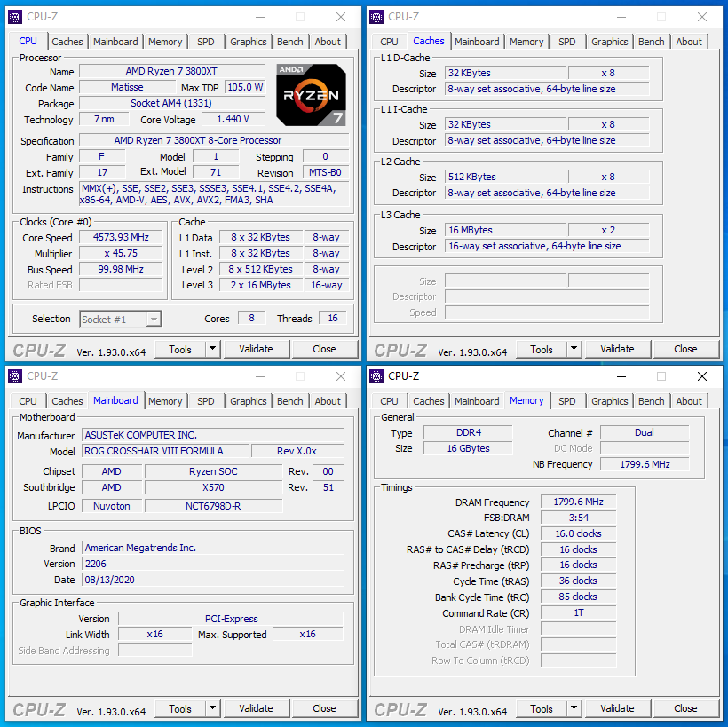Open Tools dropdown arrow in Caches window
This screenshot has width=728, height=727.
[x=574, y=349]
